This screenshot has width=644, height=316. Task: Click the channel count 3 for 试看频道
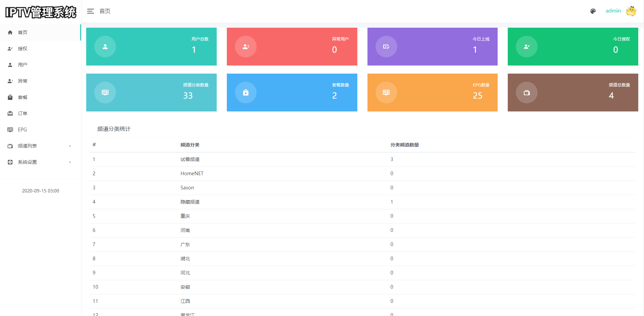coord(391,159)
